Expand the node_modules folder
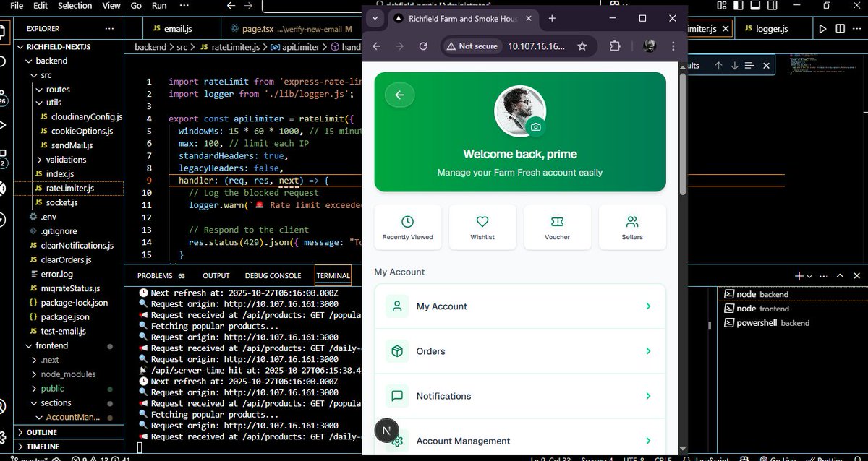 [69, 374]
